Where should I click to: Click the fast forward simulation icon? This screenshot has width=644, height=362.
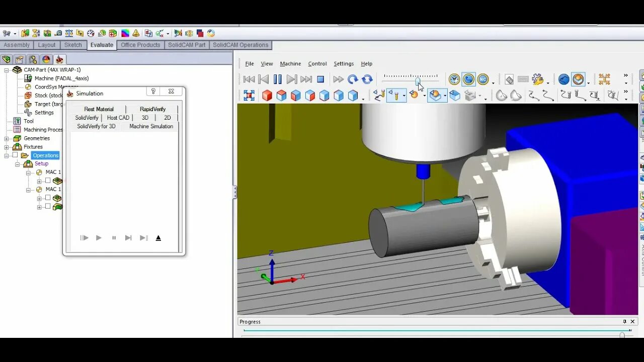click(x=338, y=79)
